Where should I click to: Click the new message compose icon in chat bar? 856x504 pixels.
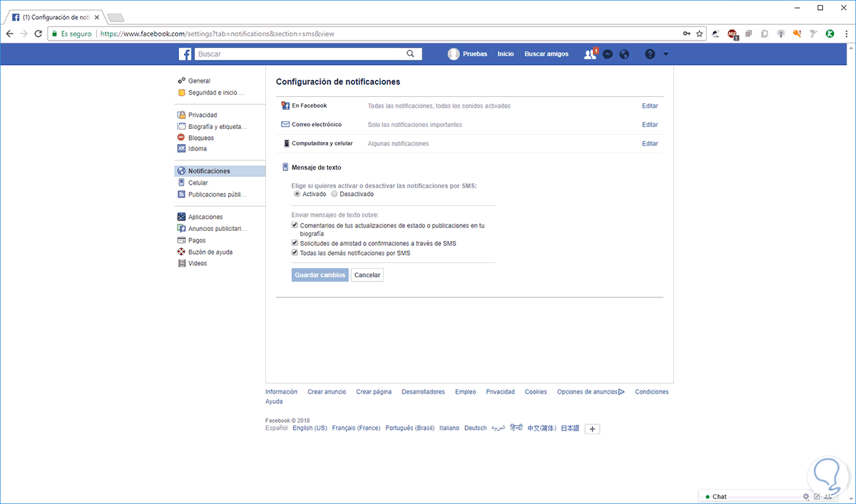tap(817, 496)
